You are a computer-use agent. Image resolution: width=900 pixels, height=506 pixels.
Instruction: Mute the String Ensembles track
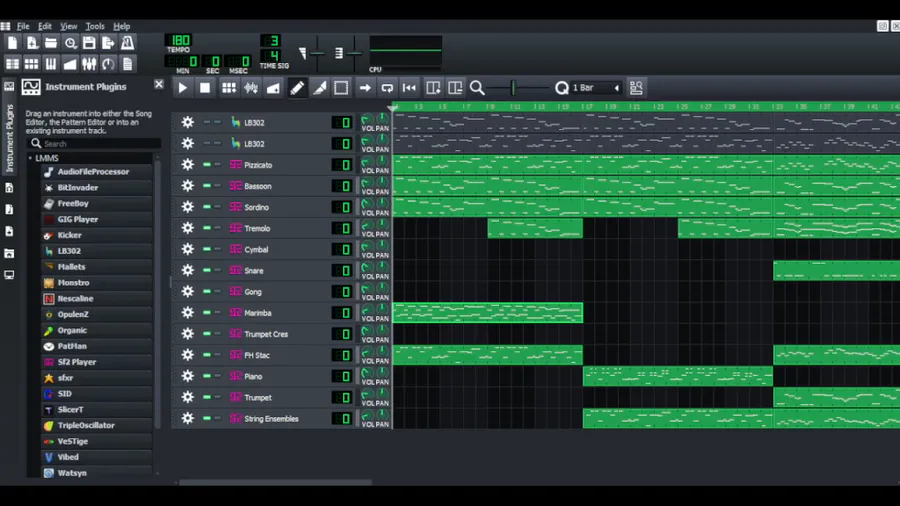tap(207, 418)
